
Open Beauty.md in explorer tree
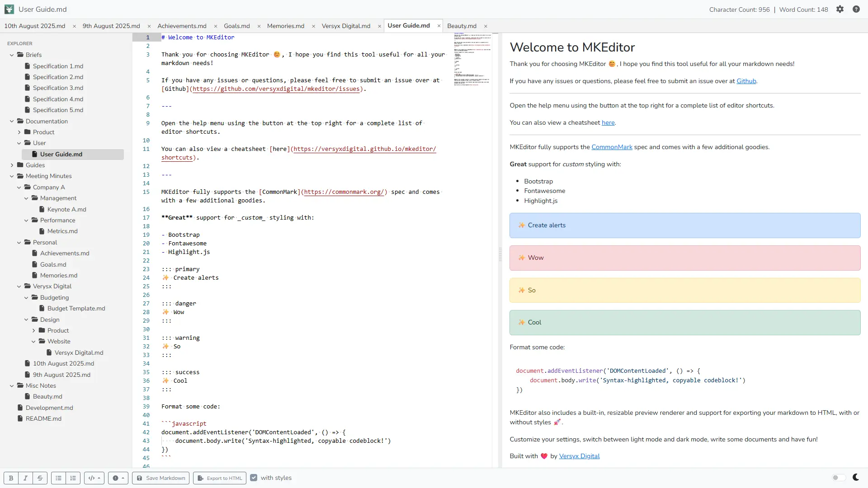[47, 396]
